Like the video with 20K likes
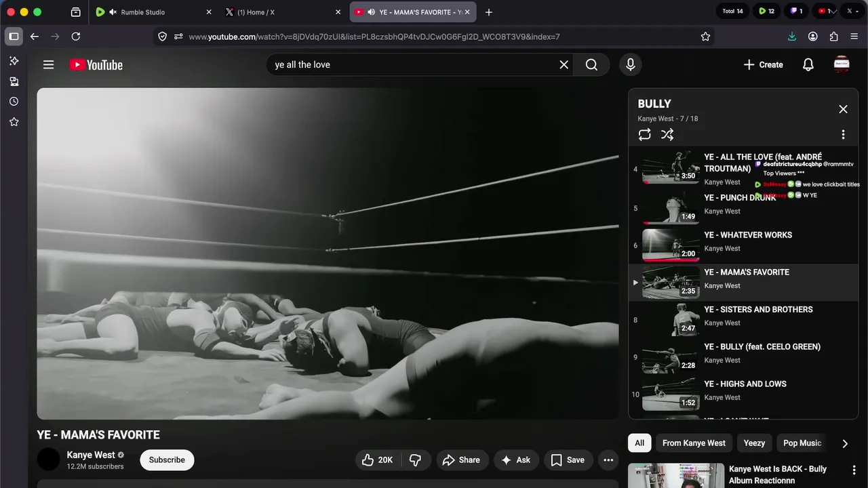Viewport: 868px width, 488px height. click(x=377, y=460)
